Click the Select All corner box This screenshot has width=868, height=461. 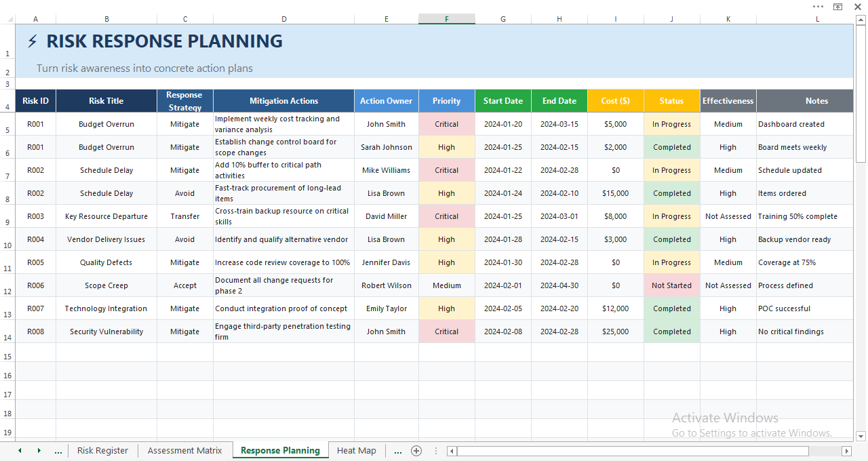point(7,19)
